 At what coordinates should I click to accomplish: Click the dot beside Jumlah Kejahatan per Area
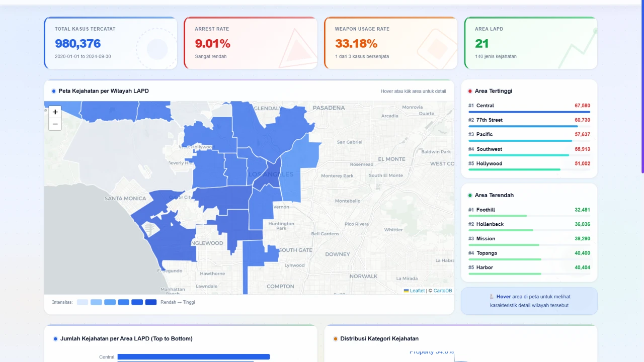55,339
